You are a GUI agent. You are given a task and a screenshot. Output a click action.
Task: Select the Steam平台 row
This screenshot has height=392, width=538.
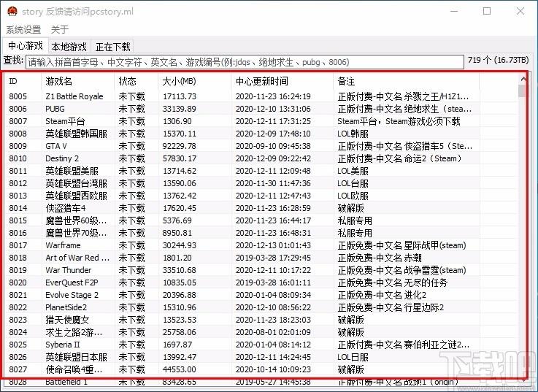(261, 121)
